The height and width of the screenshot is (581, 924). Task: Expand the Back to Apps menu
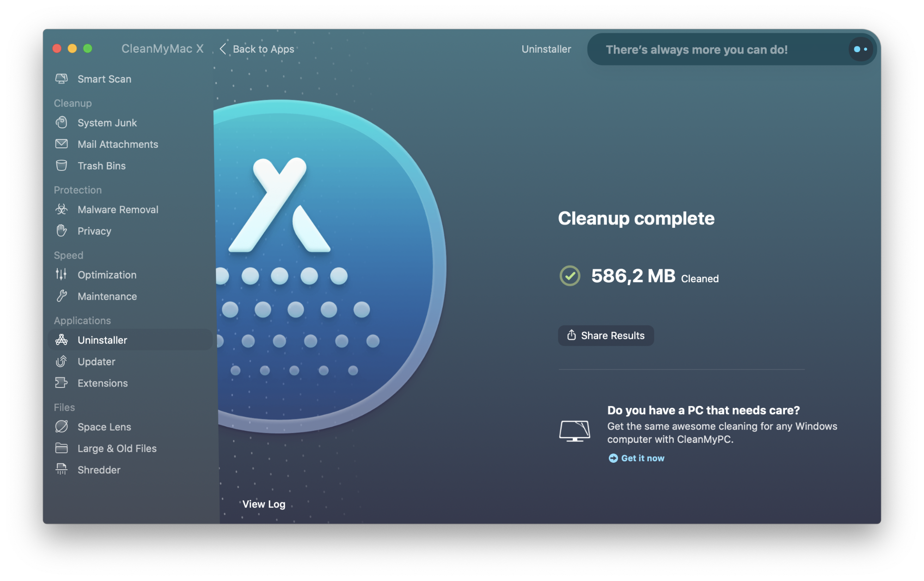257,49
